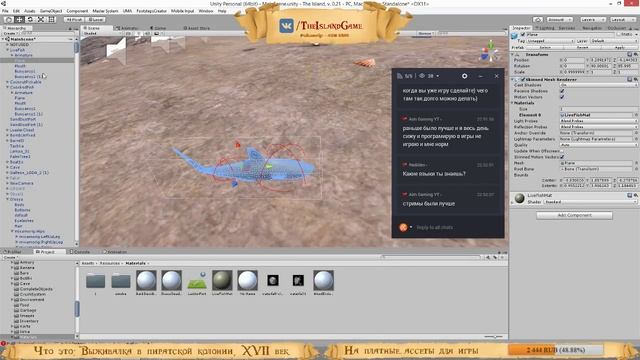The height and width of the screenshot is (360, 640).
Task: Open the Quality dropdown
Action: 598,145
